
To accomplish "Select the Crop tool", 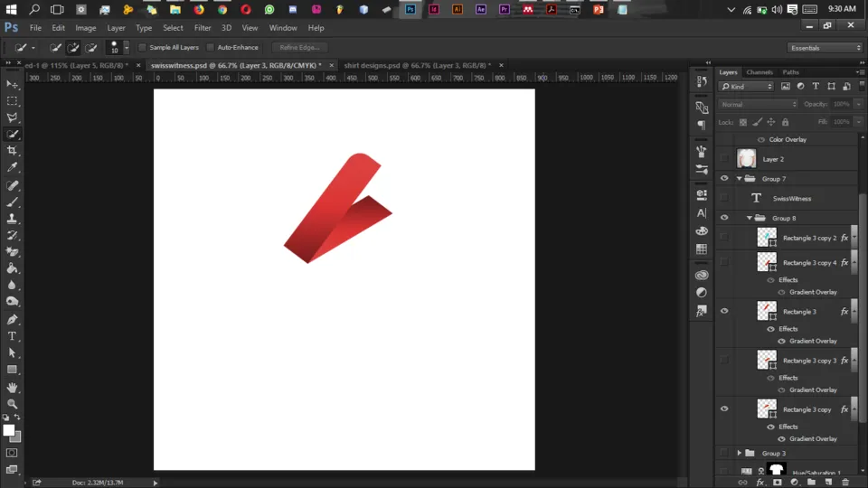I will click(13, 151).
